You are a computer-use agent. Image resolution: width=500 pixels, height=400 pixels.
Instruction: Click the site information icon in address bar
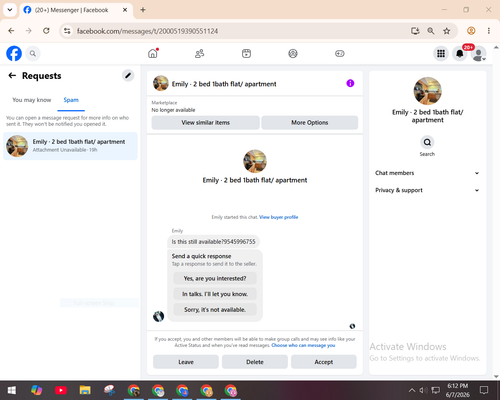pyautogui.click(x=67, y=31)
